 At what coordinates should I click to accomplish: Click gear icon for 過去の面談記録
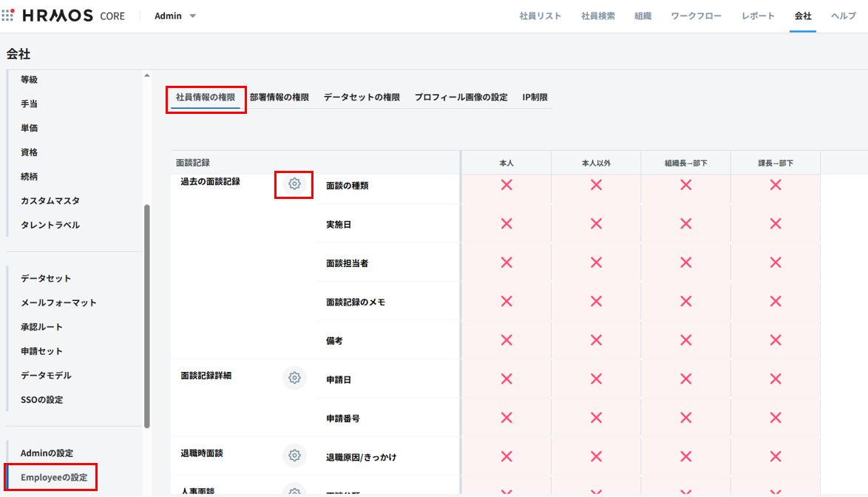[x=294, y=184]
